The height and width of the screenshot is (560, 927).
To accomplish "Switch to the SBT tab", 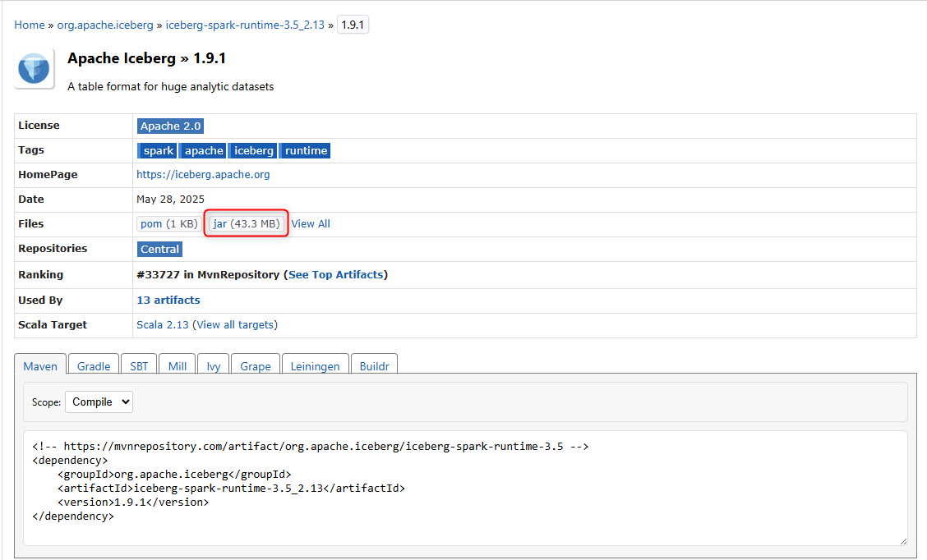I will point(139,365).
